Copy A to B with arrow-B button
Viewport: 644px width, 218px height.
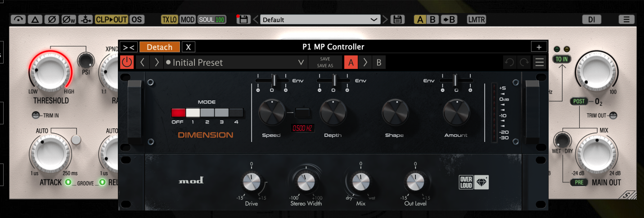tap(449, 19)
